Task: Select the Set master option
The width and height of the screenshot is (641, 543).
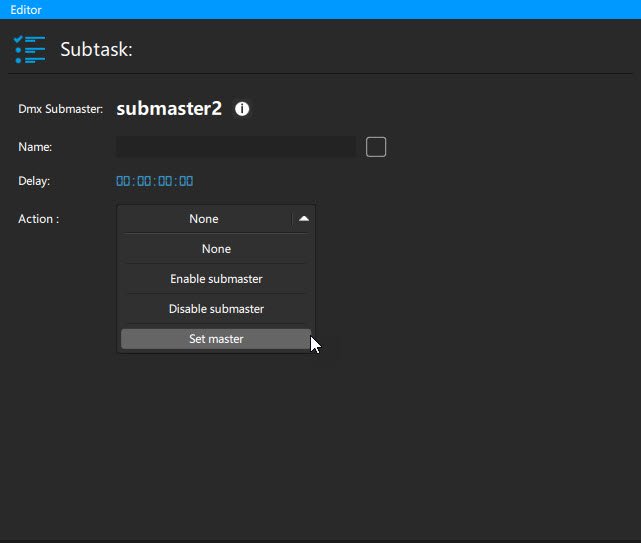Action: click(x=216, y=339)
